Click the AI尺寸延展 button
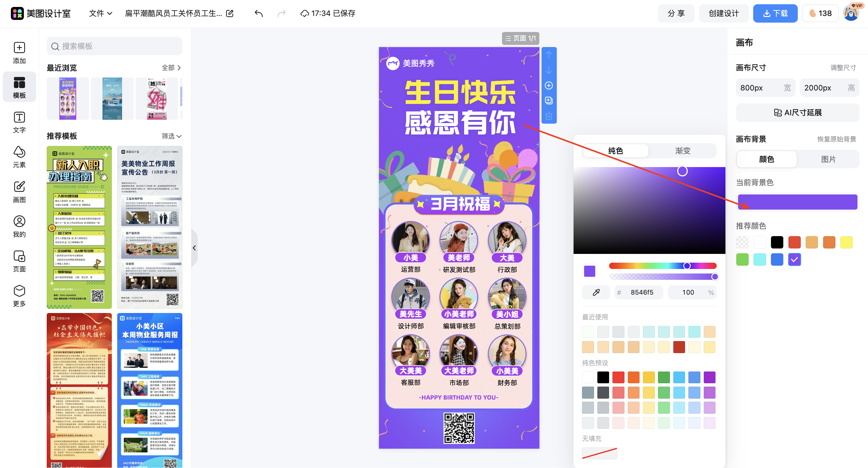This screenshot has width=868, height=468. pos(797,112)
